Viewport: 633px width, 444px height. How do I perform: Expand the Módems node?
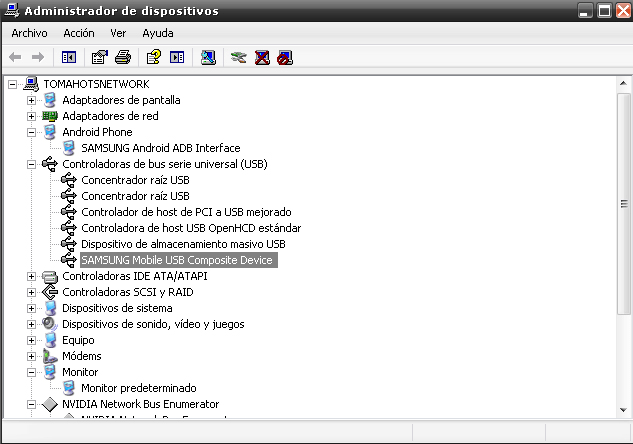[x=31, y=356]
